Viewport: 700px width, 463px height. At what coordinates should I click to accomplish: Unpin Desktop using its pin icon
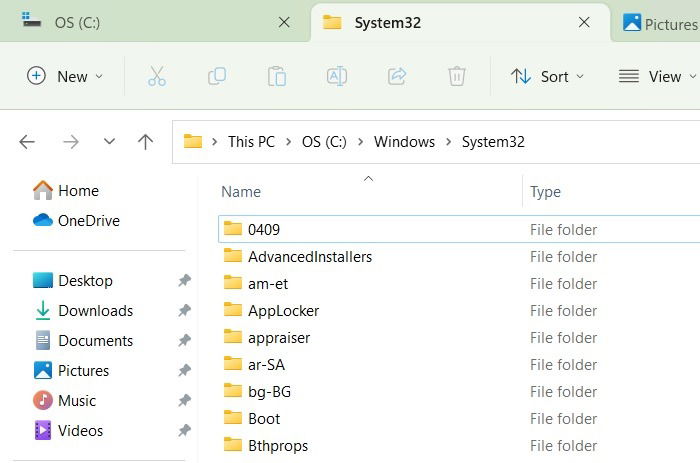184,280
